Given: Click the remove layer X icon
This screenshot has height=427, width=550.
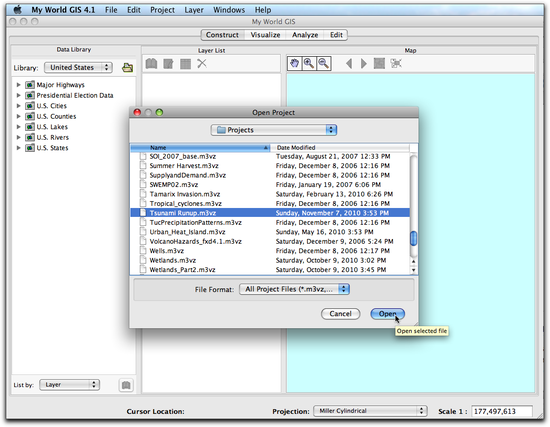Looking at the screenshot, I should point(202,64).
